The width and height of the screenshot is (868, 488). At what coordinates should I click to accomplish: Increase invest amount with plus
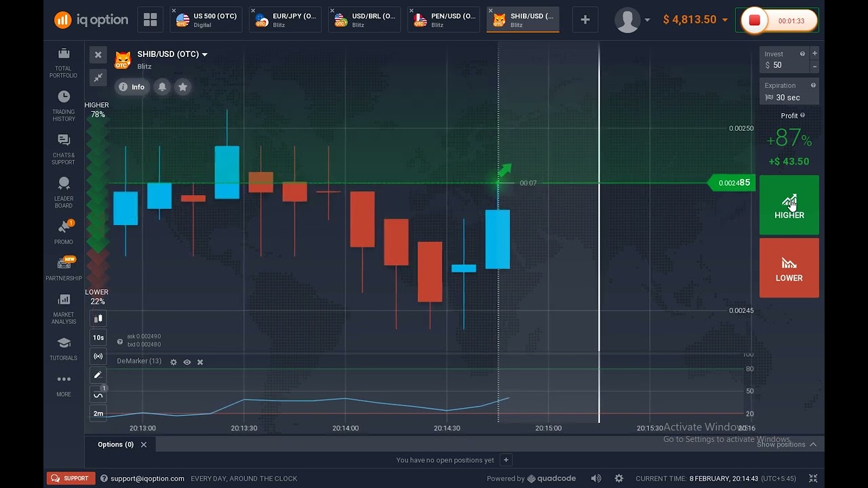pos(814,54)
